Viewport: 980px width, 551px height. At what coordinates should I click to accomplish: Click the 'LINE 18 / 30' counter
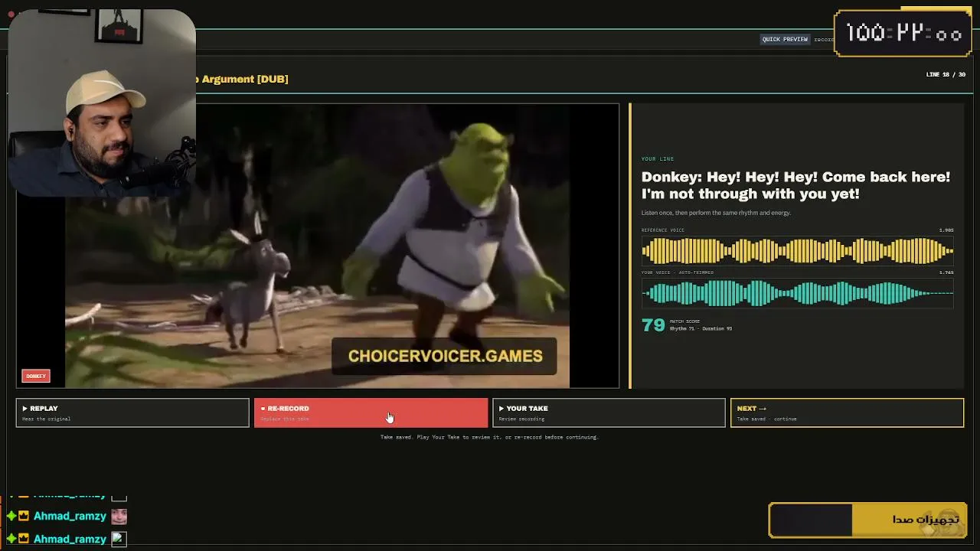[x=946, y=74]
